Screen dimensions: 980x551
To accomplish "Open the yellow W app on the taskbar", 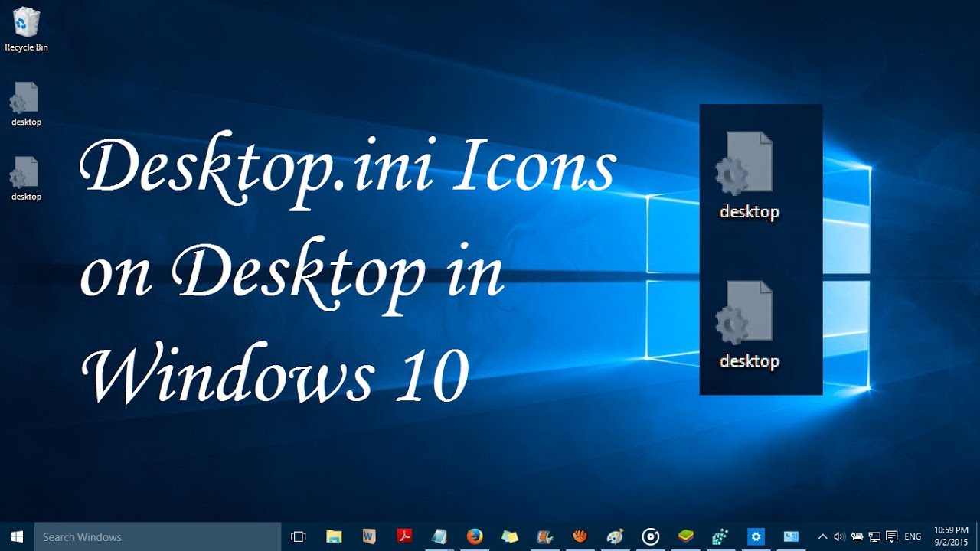I will point(369,536).
